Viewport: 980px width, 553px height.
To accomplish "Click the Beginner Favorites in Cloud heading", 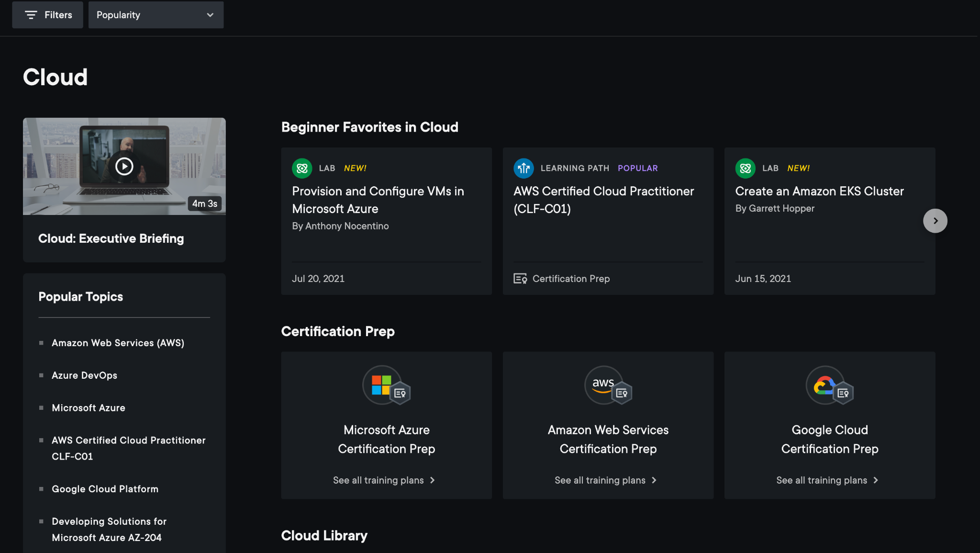I will tap(369, 127).
